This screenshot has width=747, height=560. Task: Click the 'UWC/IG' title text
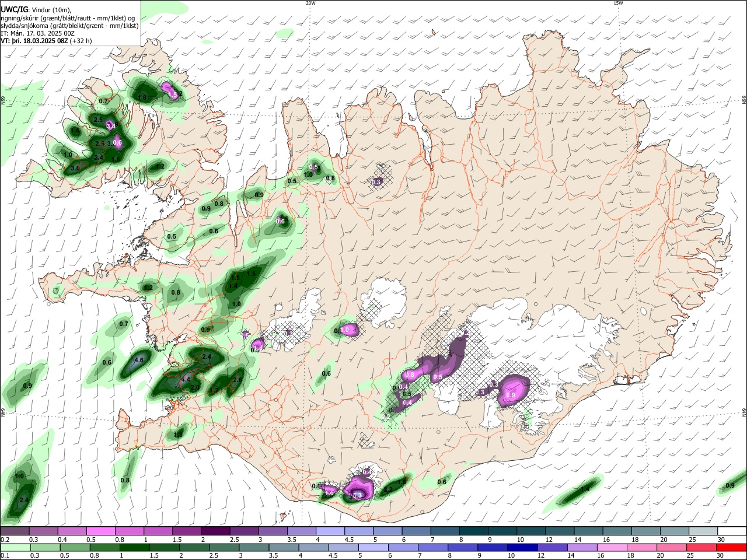[x=14, y=9]
